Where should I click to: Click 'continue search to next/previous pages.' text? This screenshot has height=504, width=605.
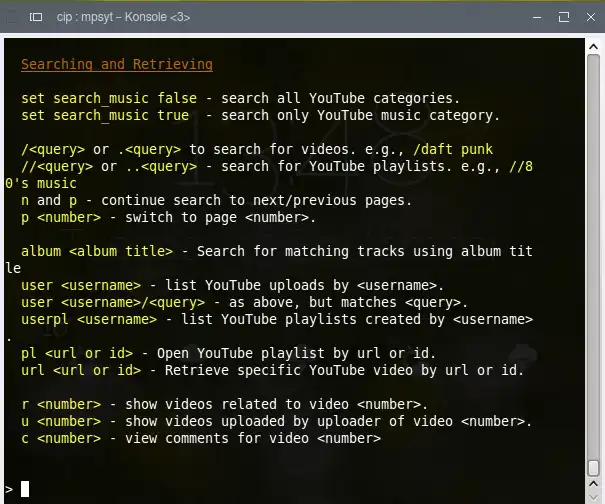257,200
